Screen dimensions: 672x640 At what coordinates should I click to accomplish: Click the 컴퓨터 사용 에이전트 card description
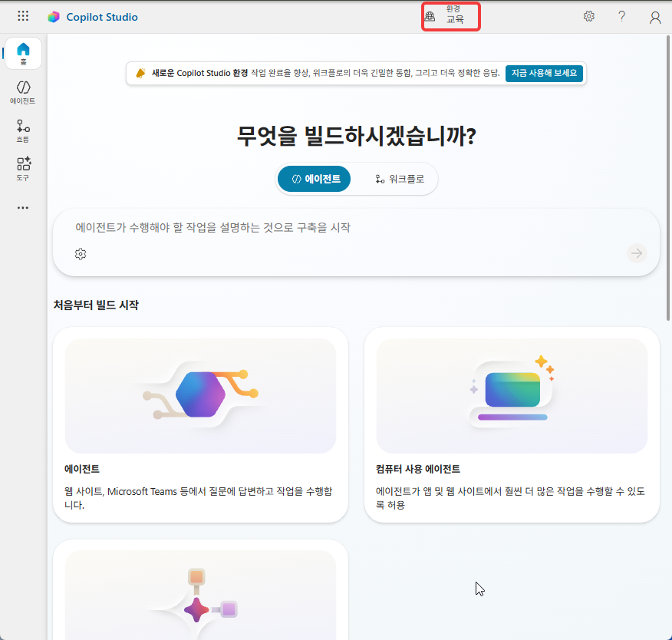(510, 498)
